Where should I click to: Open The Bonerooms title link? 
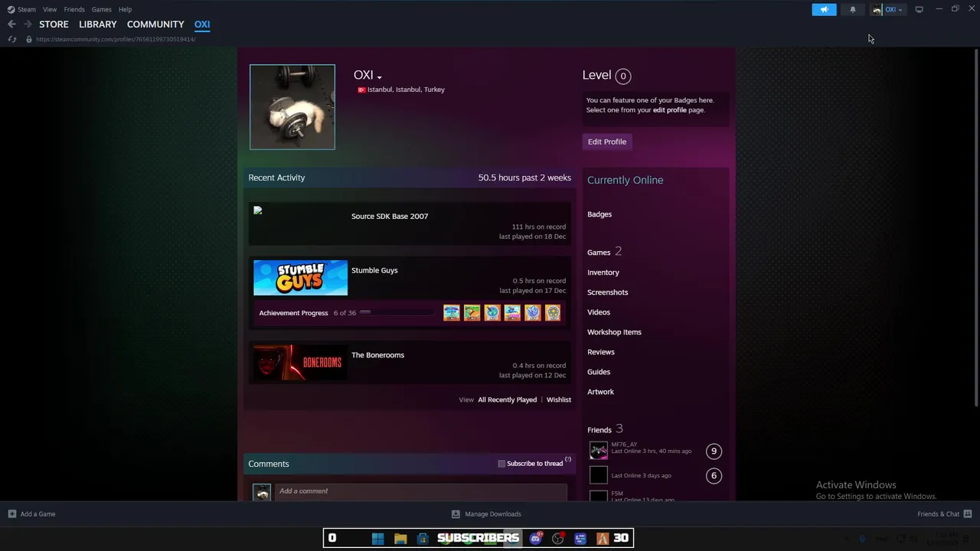[x=377, y=355]
